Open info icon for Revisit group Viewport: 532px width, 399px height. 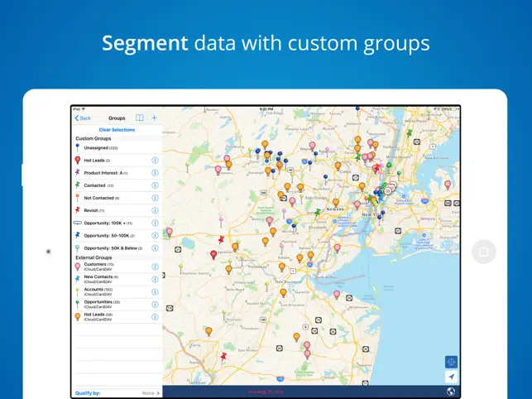tap(155, 210)
